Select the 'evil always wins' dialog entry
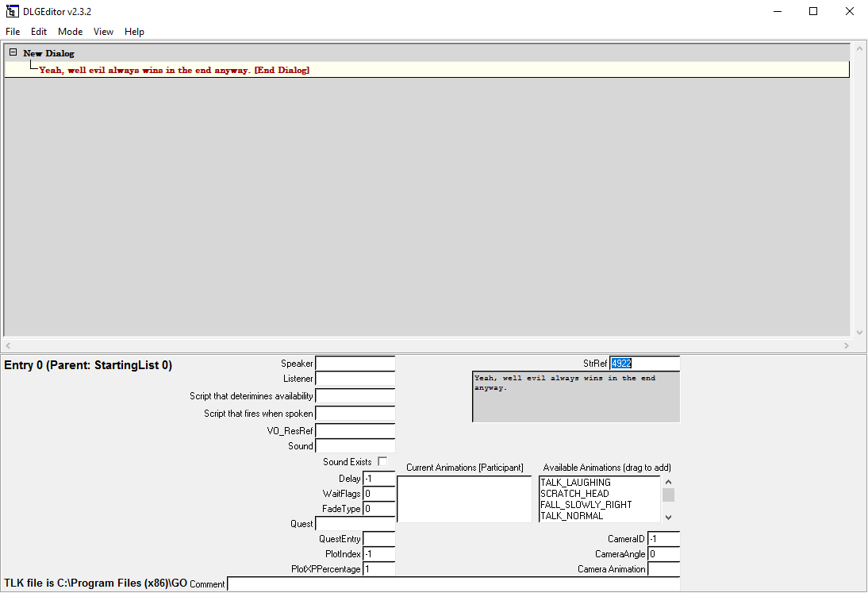 click(174, 70)
